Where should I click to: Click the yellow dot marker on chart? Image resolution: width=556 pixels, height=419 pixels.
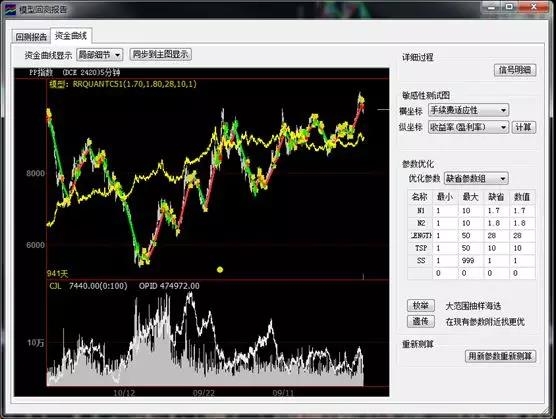pos(220,270)
